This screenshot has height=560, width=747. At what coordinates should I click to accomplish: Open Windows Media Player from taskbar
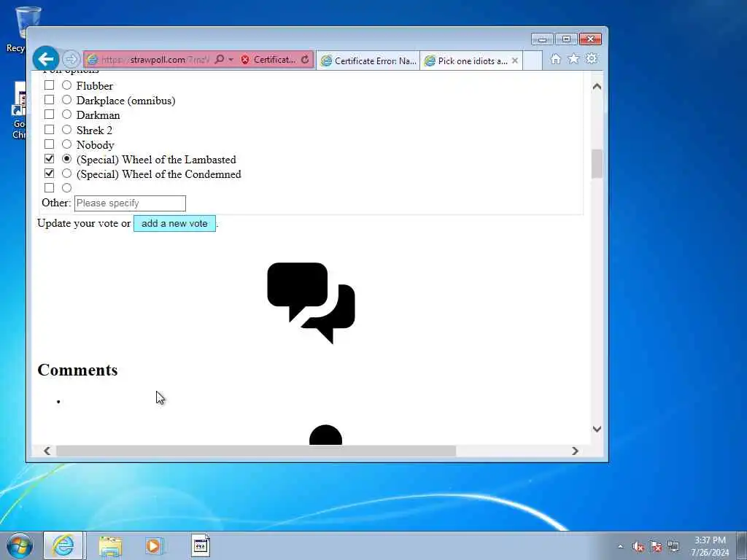coord(154,545)
